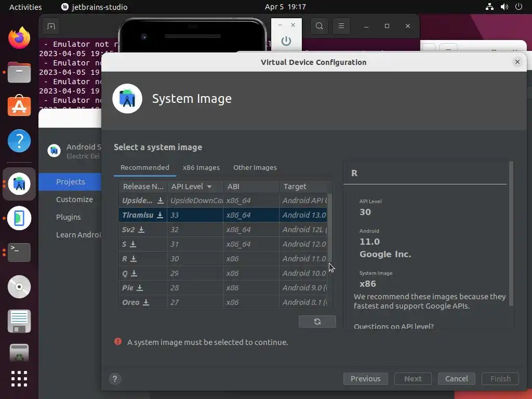
Task: Download the Sv2 system image
Action: tap(141, 230)
